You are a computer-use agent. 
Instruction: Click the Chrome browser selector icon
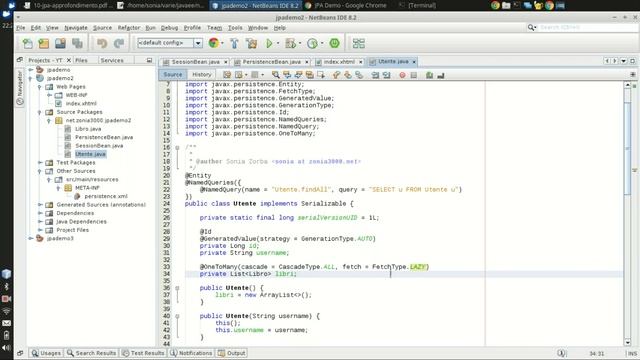pyautogui.click(x=213, y=43)
